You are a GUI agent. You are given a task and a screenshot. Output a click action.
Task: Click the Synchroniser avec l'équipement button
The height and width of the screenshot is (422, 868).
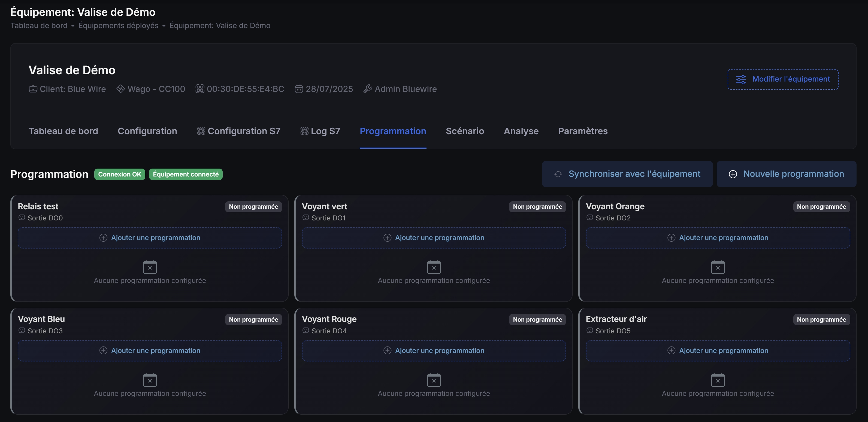(x=627, y=174)
